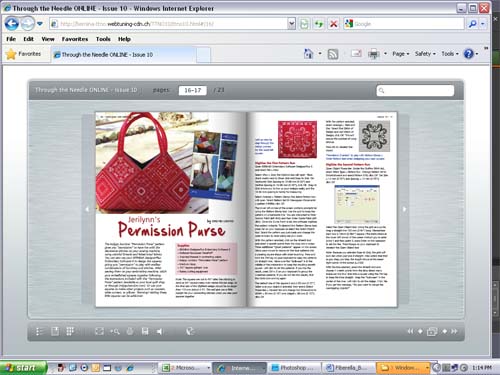The image size is (500, 375).
Task: Click the single page view icon
Action: (55, 331)
